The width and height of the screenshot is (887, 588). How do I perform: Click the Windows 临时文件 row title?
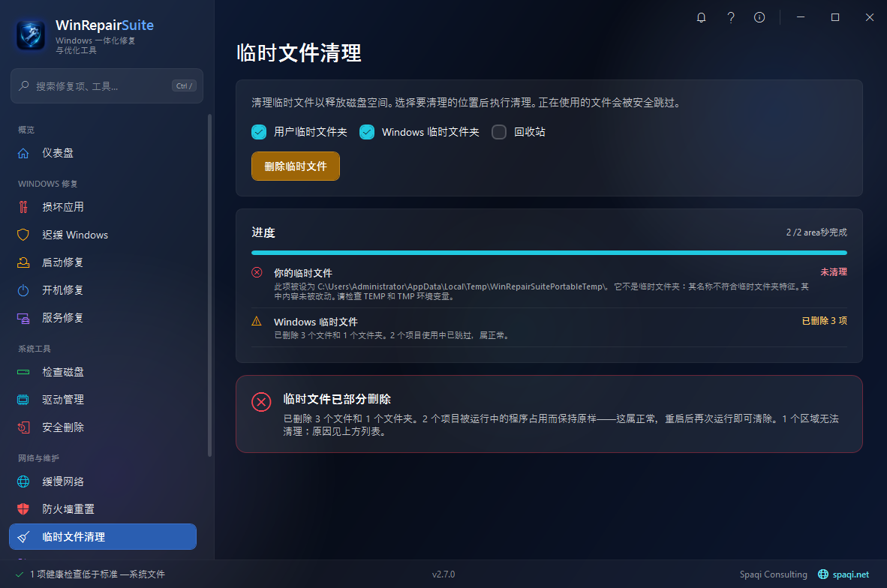click(x=316, y=322)
